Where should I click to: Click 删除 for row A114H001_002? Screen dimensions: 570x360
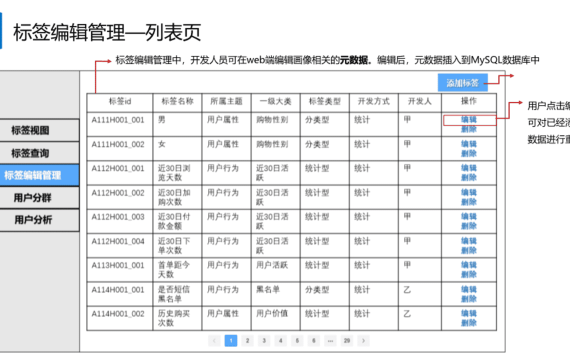click(469, 323)
